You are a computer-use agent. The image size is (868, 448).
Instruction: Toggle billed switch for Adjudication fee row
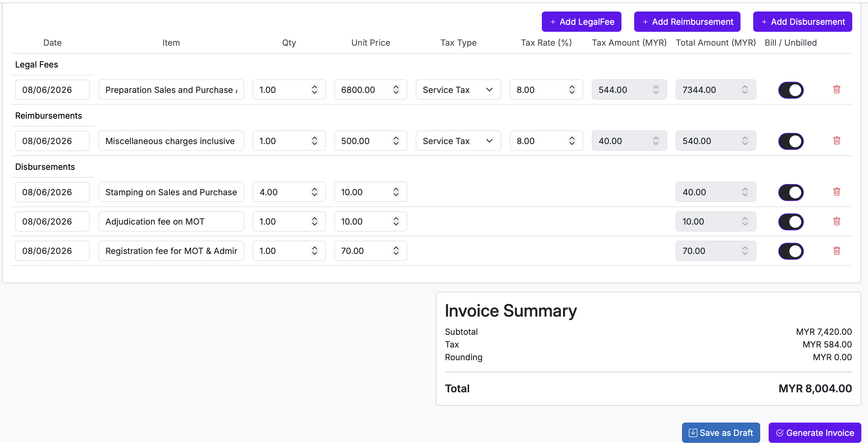point(790,222)
